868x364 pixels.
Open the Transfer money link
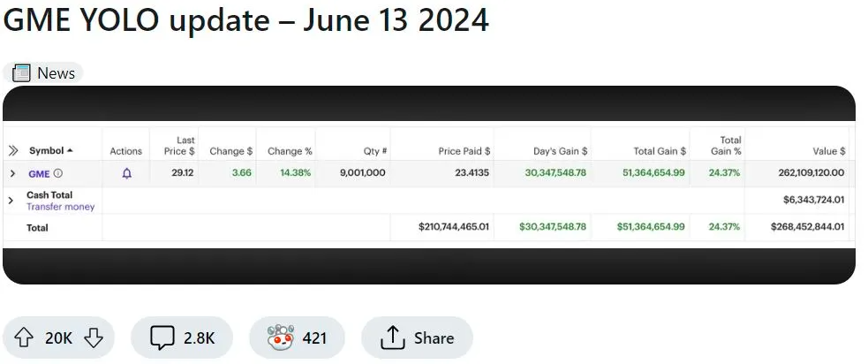(x=60, y=207)
